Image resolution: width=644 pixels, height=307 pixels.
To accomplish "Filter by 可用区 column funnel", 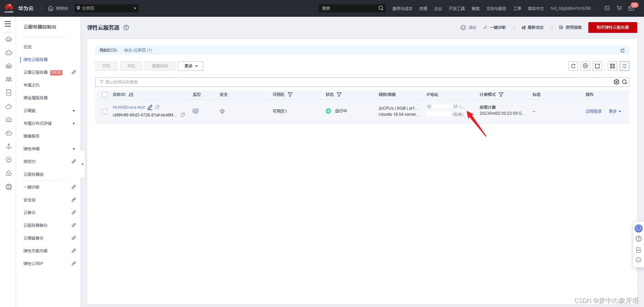I will point(290,95).
